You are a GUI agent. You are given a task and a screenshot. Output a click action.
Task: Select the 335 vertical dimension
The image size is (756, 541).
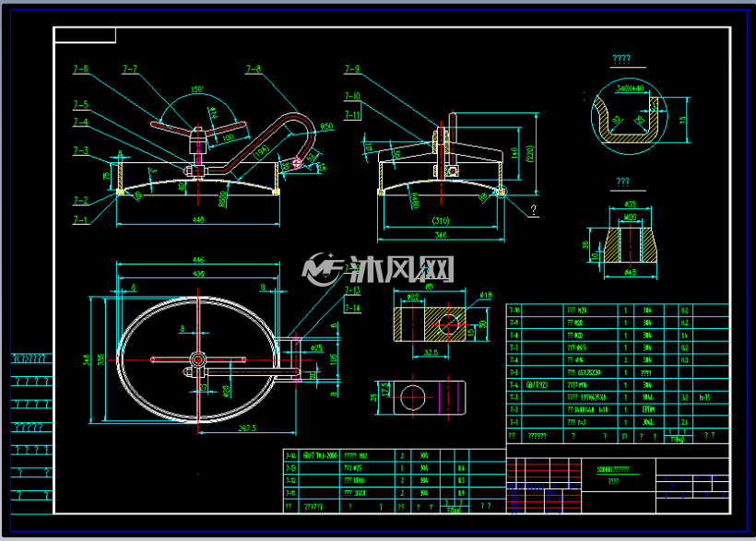coord(100,359)
